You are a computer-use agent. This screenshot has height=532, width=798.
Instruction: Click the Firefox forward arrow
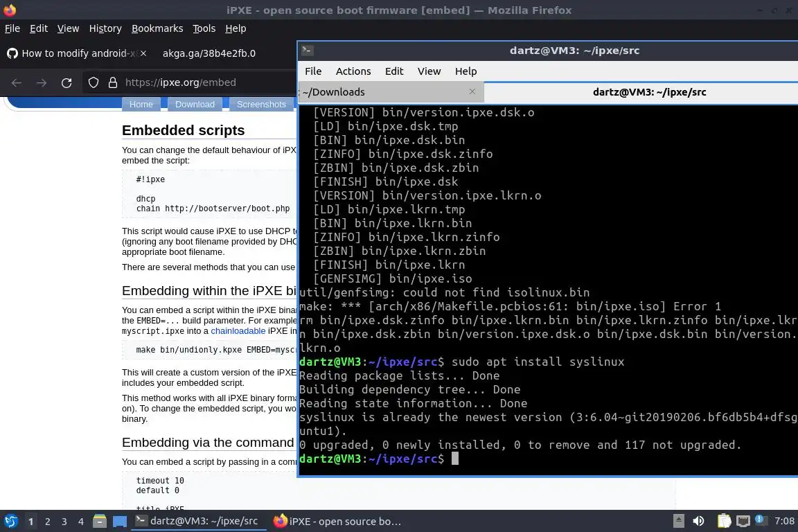click(x=42, y=82)
